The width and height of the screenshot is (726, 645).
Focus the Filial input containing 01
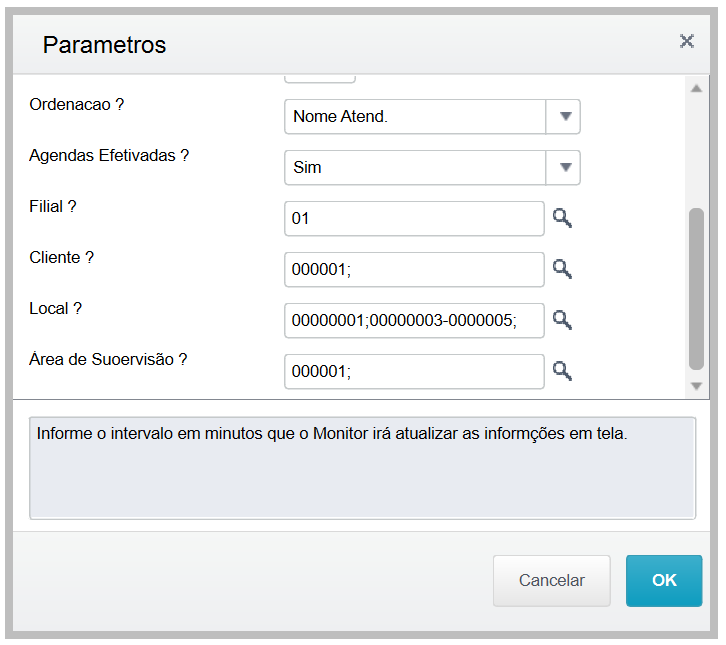tap(414, 218)
